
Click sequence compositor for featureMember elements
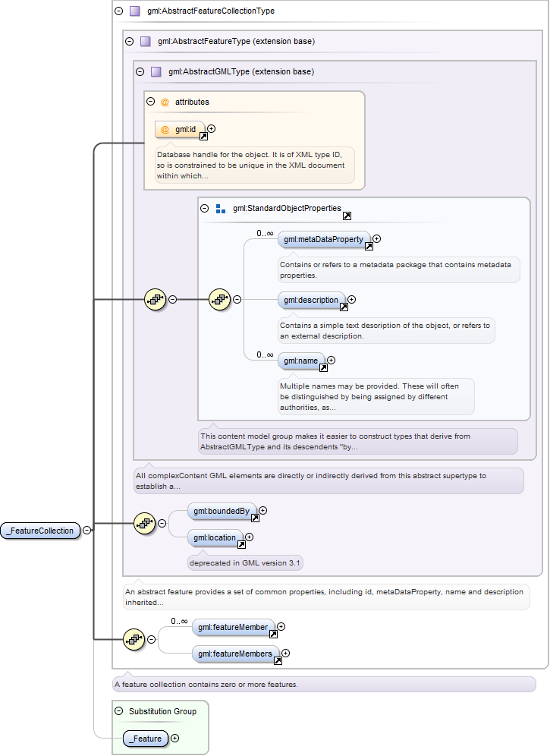[134, 639]
